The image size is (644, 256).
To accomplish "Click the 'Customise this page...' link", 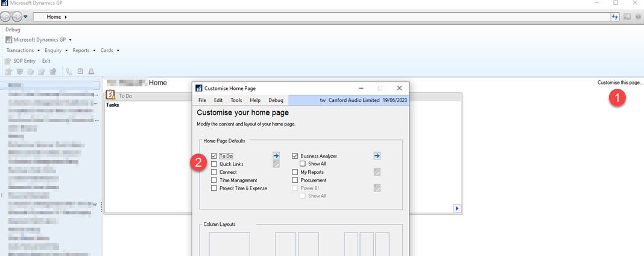I will point(620,83).
